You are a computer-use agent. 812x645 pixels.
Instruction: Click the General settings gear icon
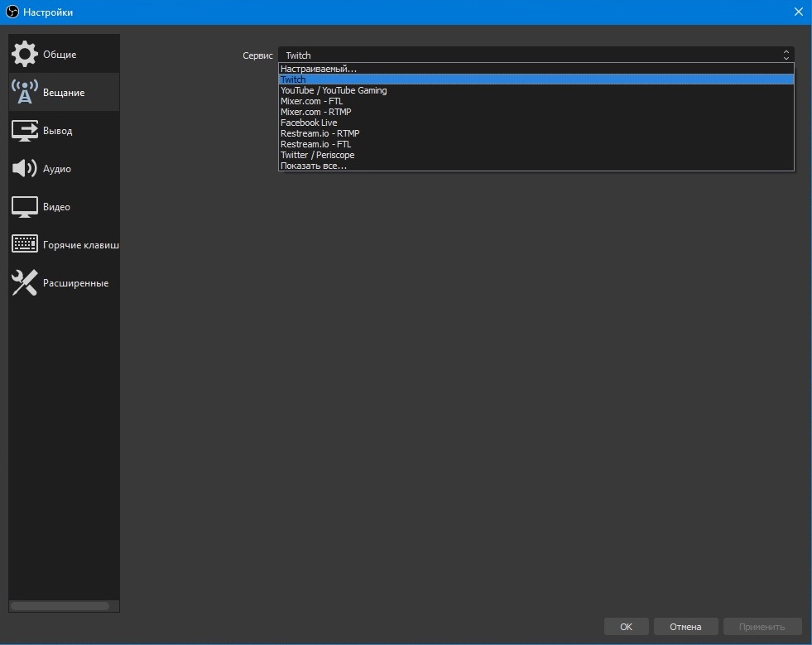click(x=24, y=54)
